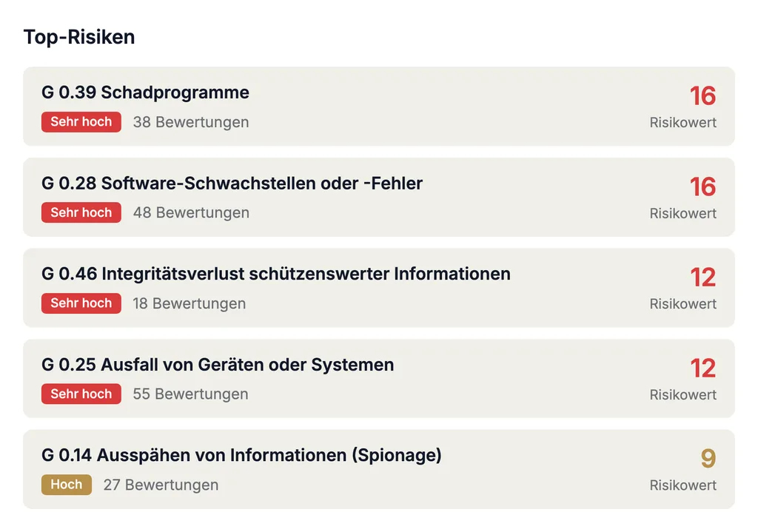Click the 55 Bewertungen text
This screenshot has width=758, height=532.
click(190, 394)
